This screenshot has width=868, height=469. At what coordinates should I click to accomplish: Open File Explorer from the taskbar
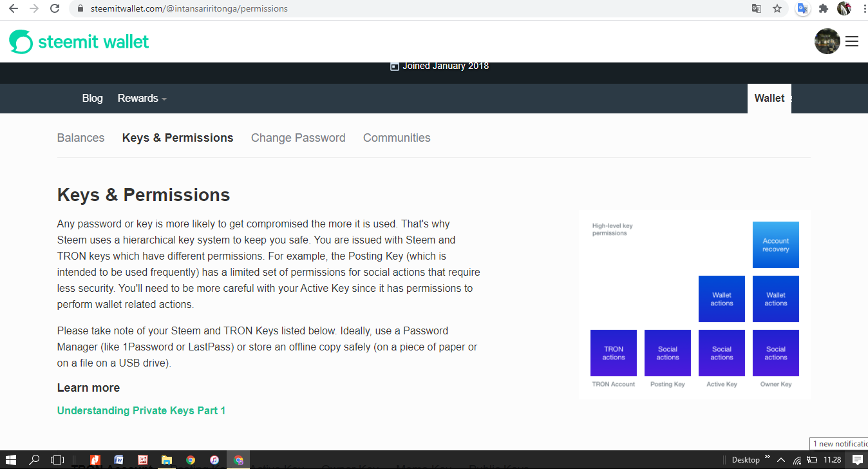167,460
